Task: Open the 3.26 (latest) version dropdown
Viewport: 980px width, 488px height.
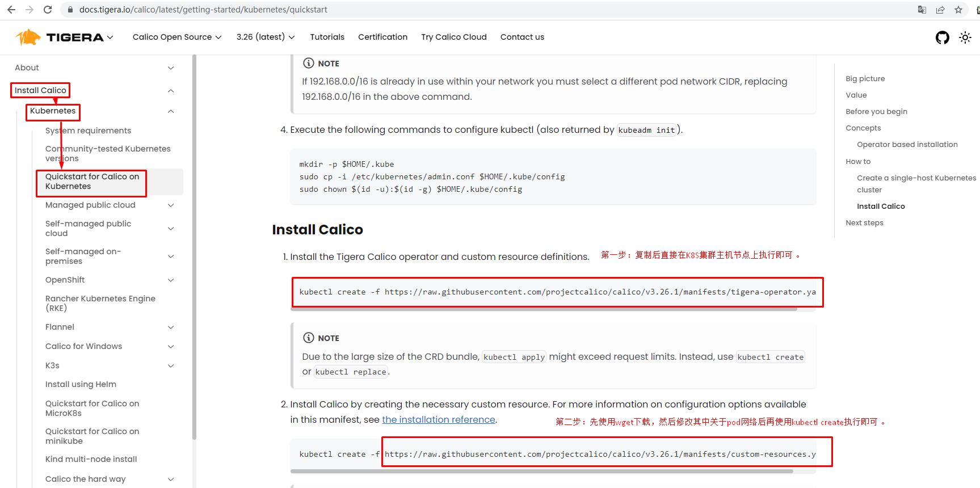Action: coord(266,37)
